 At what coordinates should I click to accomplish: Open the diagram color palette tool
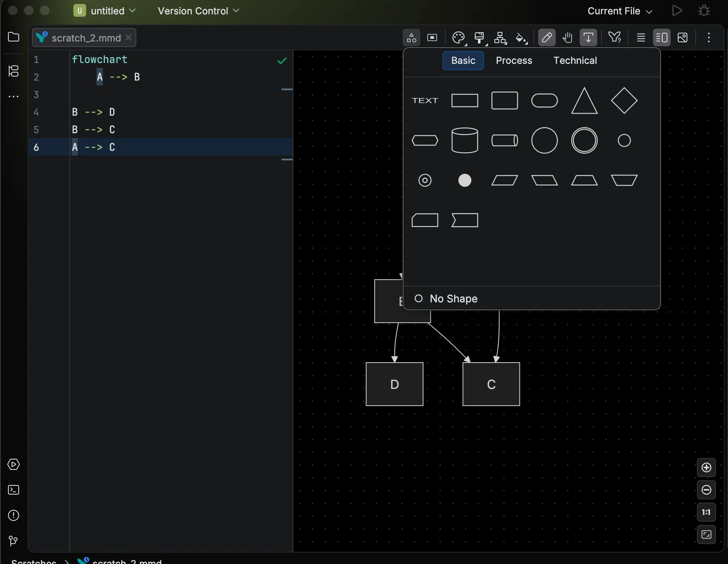tap(459, 37)
